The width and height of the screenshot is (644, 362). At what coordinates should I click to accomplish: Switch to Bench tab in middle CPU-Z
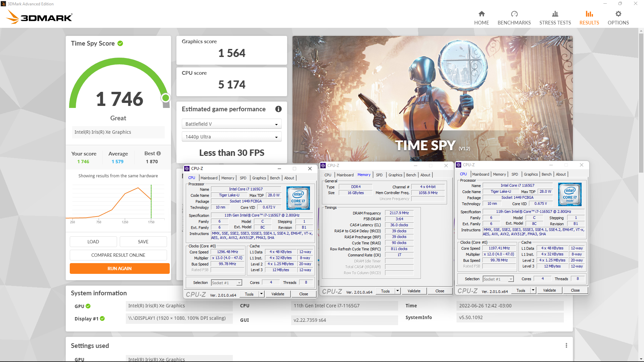[411, 175]
